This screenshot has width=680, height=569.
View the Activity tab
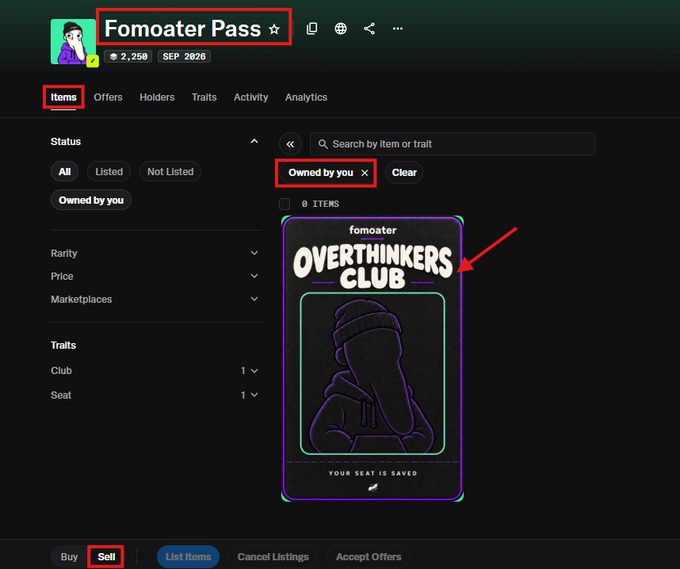[251, 97]
